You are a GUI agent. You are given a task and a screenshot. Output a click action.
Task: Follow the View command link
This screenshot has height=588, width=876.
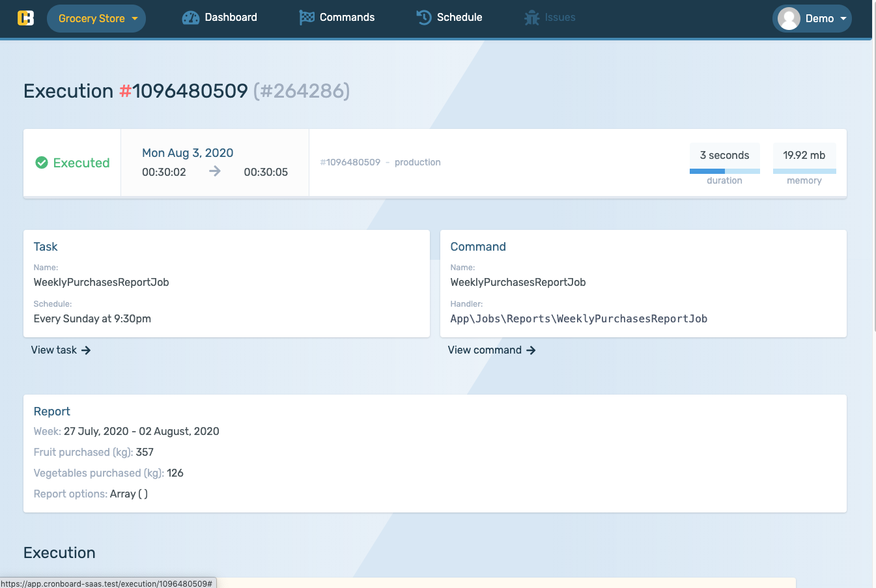[x=485, y=350]
